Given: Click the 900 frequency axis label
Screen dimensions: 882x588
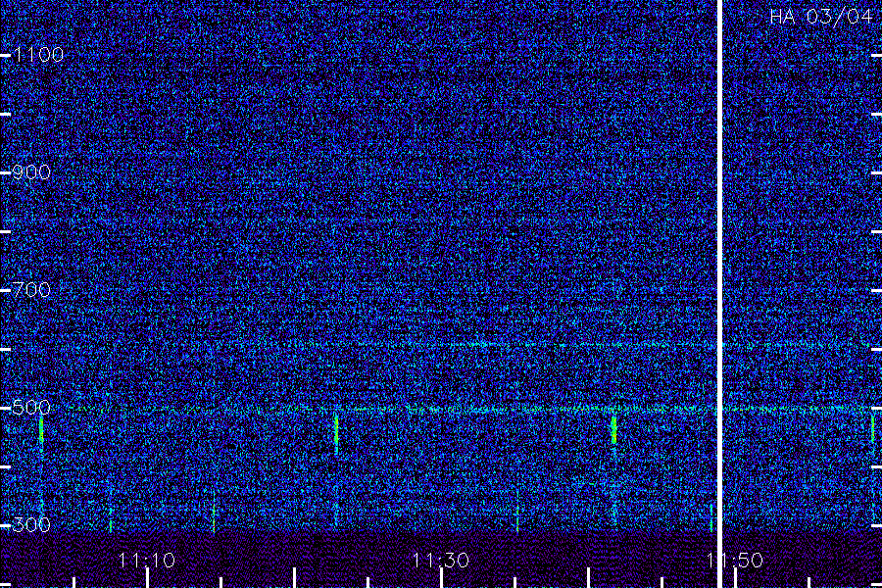Looking at the screenshot, I should (x=31, y=172).
